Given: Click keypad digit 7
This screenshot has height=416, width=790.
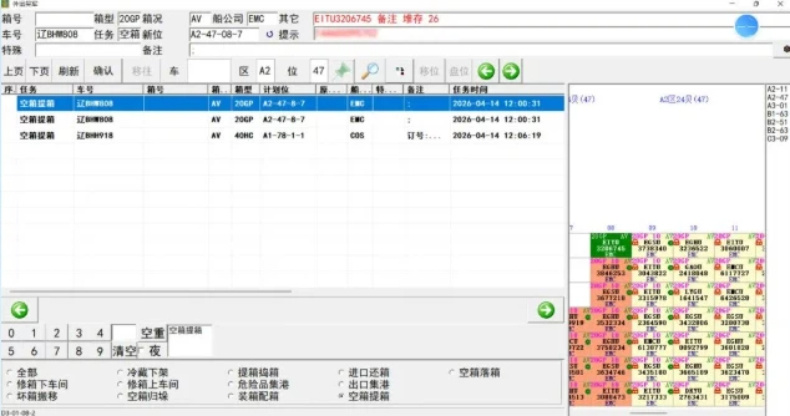Looking at the screenshot, I should [56, 351].
